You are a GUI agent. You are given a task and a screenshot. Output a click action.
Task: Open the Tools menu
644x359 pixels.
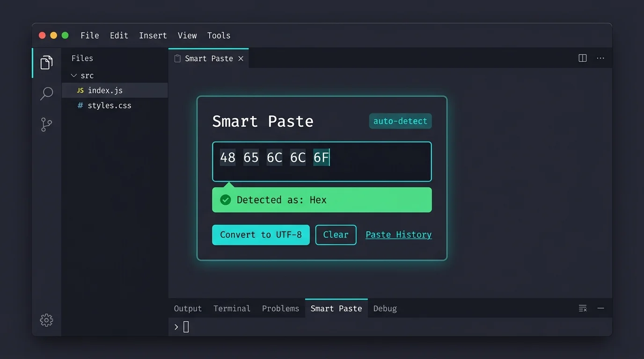(x=219, y=35)
